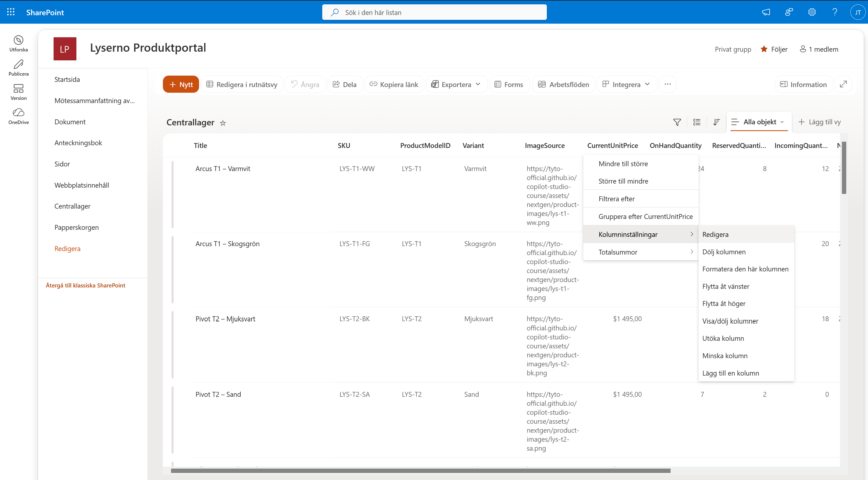Click Lägg till vy button
This screenshot has width=868, height=480.
coord(819,122)
